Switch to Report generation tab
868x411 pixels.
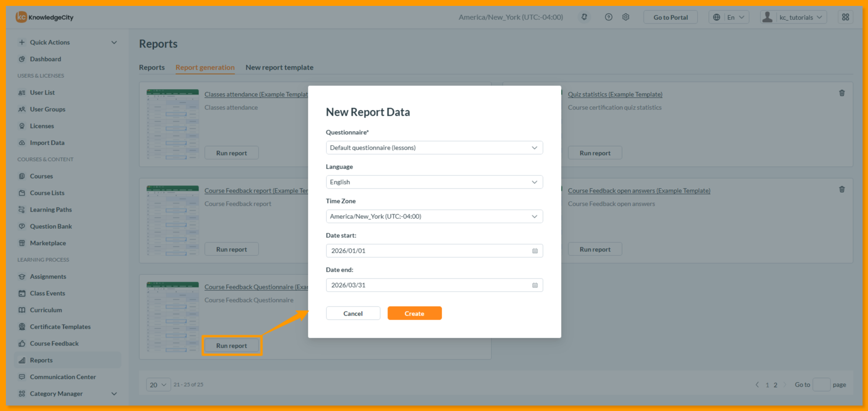tap(205, 67)
